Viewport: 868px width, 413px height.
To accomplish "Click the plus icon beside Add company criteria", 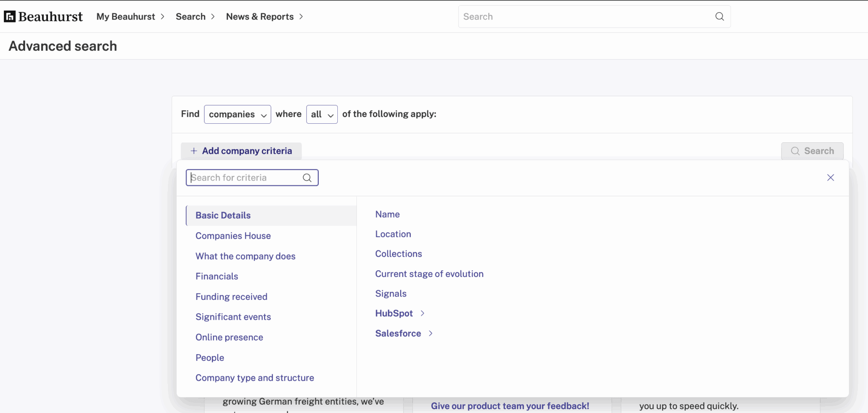I will pyautogui.click(x=194, y=151).
